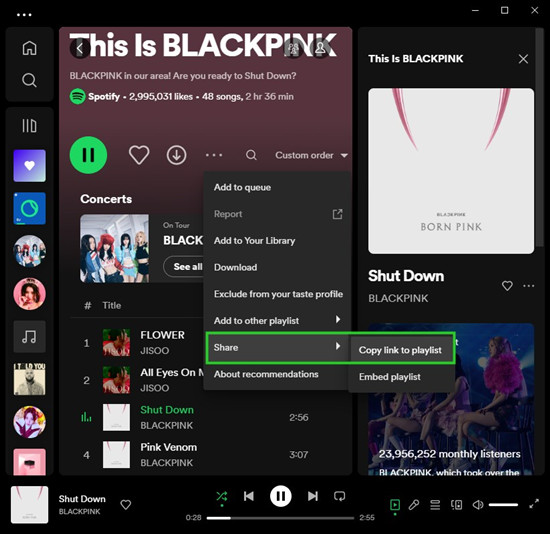Click the See all concerts button
This screenshot has height=534, width=550.
pos(184,267)
